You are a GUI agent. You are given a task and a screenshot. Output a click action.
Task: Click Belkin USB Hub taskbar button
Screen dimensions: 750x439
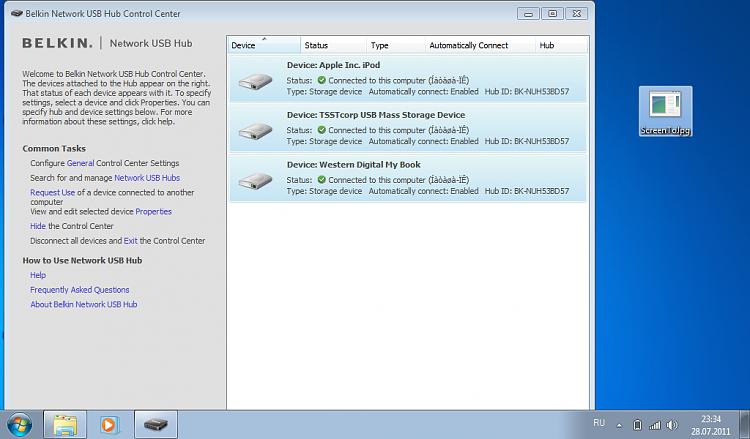point(156,425)
